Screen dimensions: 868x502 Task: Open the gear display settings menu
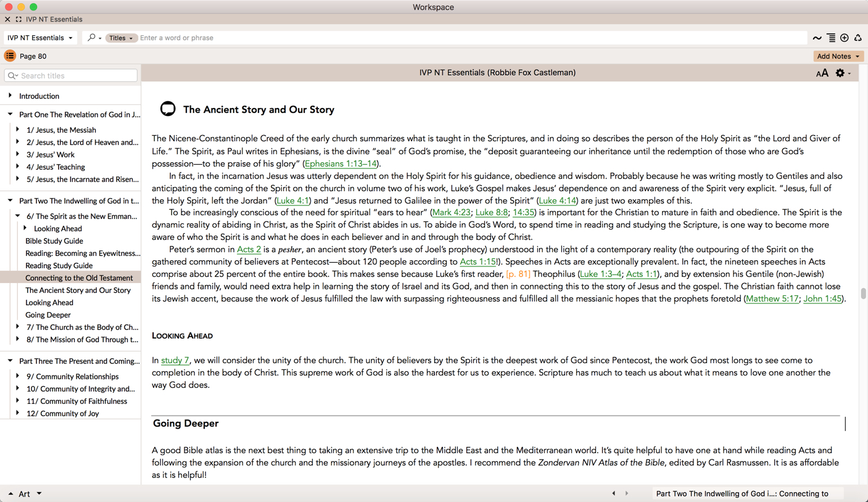click(843, 73)
